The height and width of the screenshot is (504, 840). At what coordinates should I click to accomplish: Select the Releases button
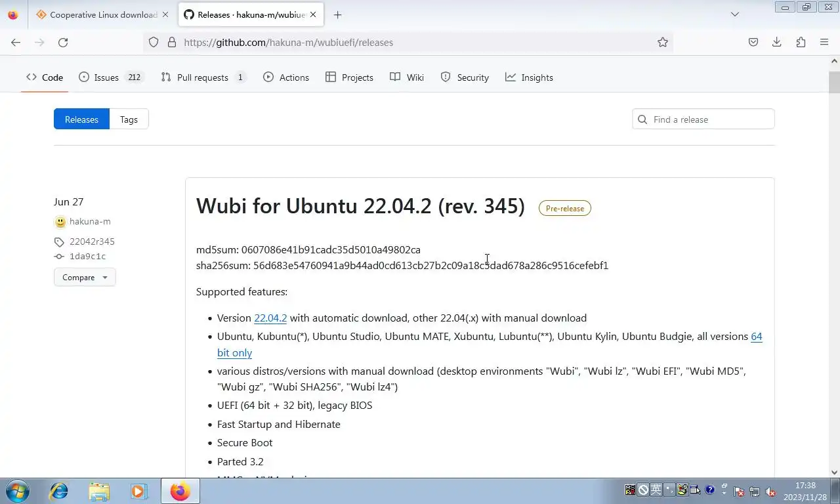81,119
